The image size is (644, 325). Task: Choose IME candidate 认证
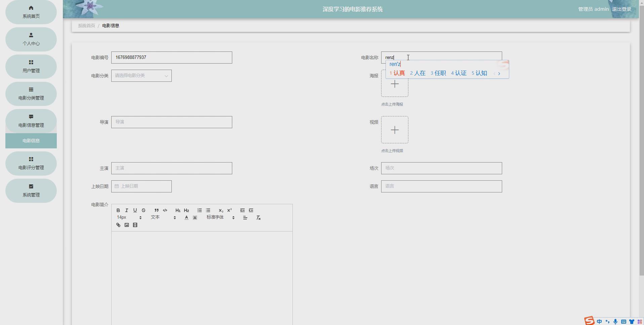pos(459,73)
